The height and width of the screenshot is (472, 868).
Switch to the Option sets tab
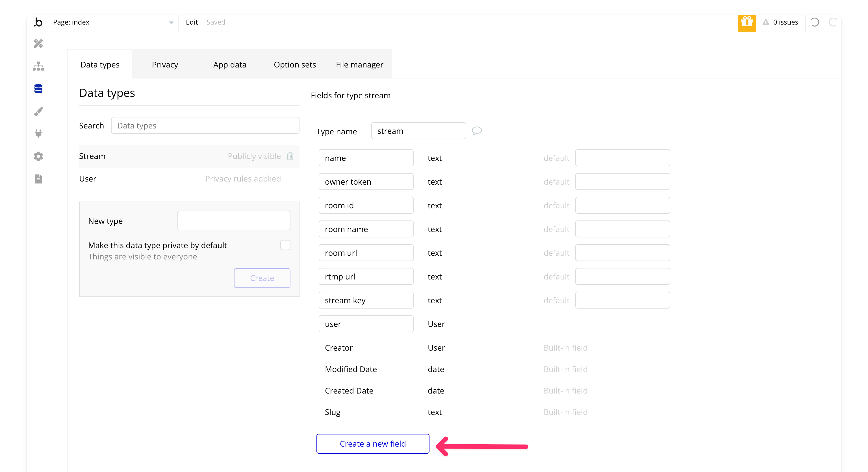click(294, 65)
